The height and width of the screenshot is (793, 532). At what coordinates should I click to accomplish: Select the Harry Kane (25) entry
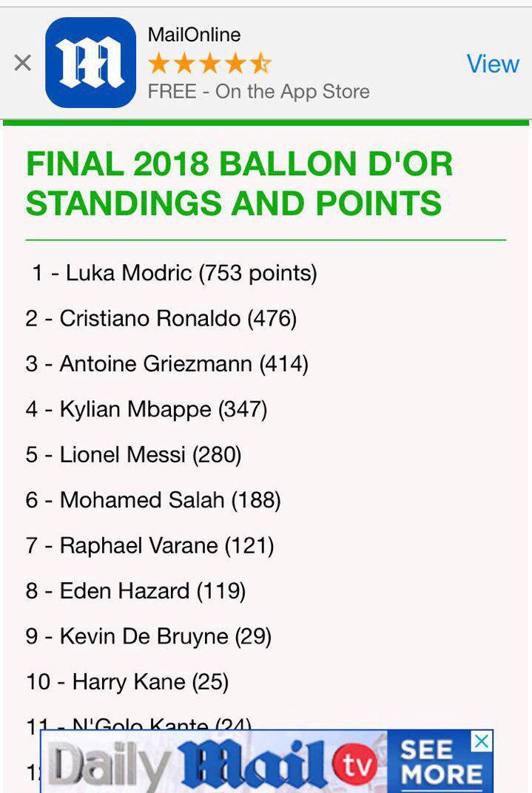(127, 682)
